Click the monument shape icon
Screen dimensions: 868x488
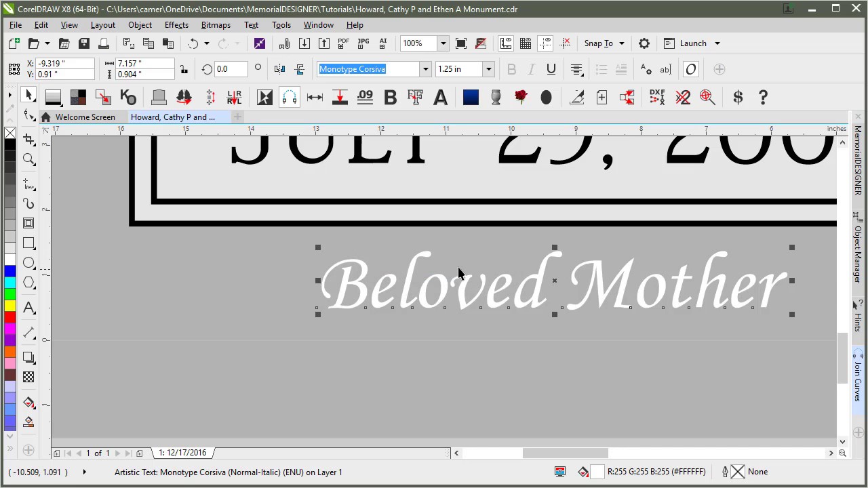[x=159, y=97]
